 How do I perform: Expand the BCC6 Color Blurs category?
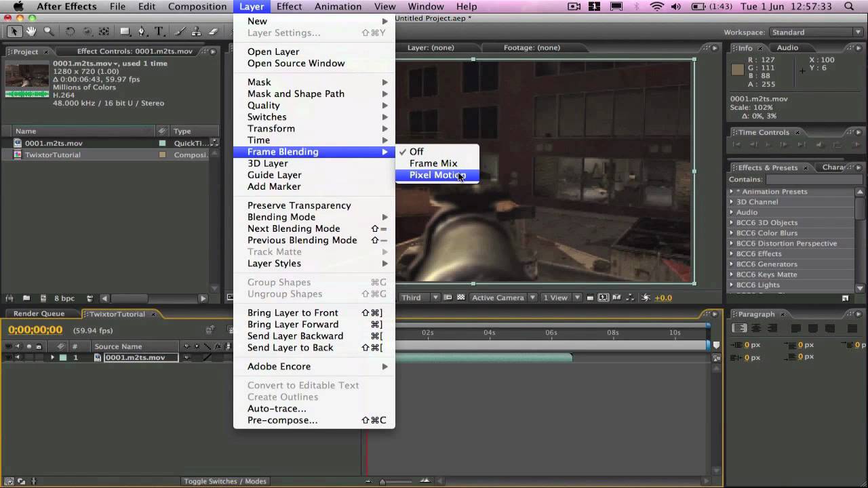732,233
